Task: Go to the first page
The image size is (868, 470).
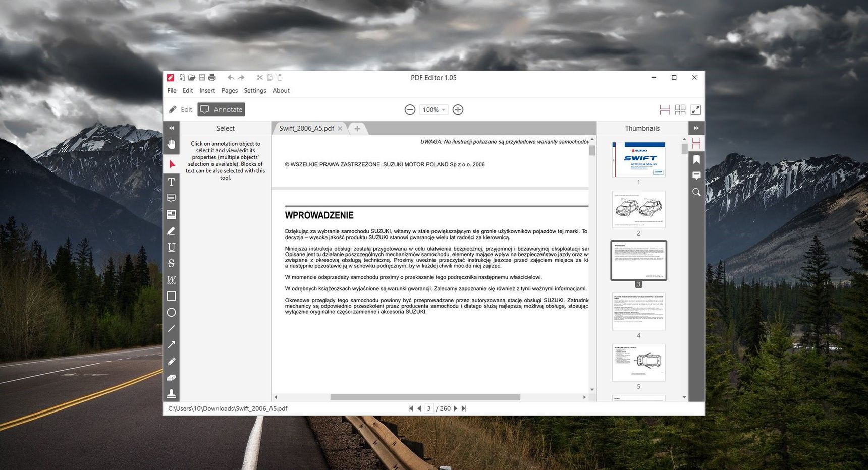Action: 411,409
